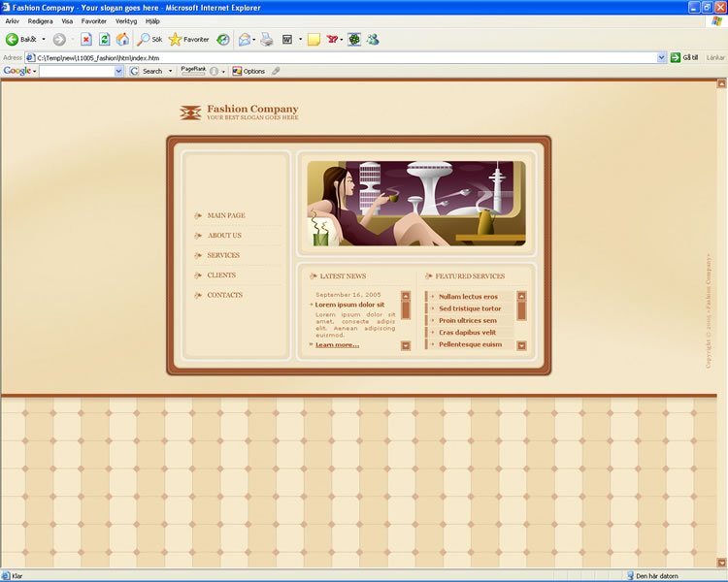
Task: Click inside the Google toolbar search field
Action: [x=77, y=71]
